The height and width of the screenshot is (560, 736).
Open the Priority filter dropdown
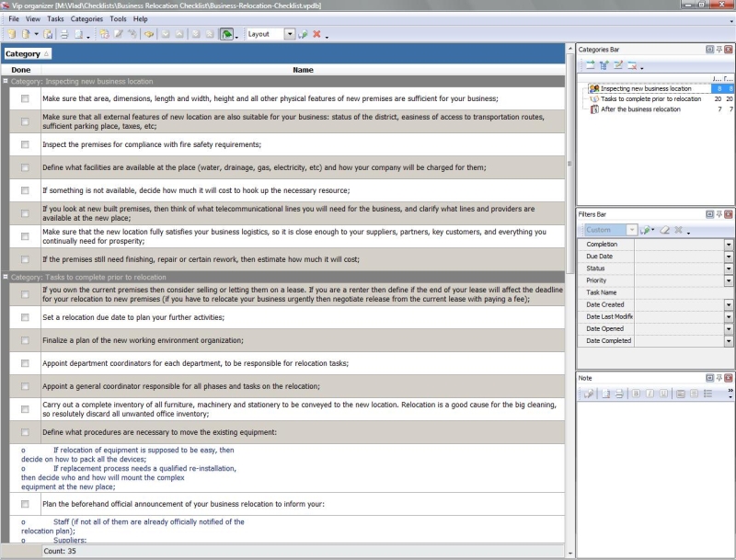tap(729, 280)
